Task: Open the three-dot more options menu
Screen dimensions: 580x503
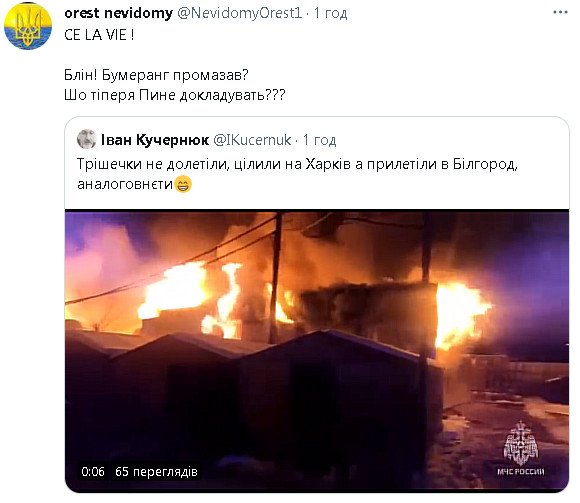Action: point(560,13)
